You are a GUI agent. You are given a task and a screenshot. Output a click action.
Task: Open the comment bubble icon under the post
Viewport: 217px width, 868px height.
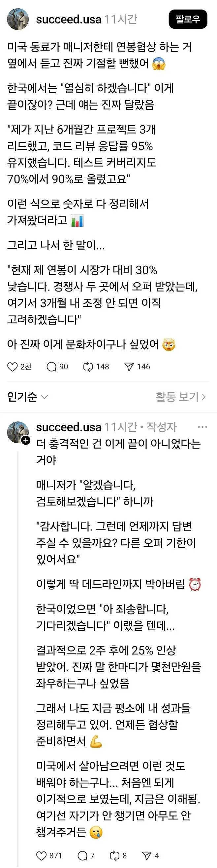tap(51, 367)
